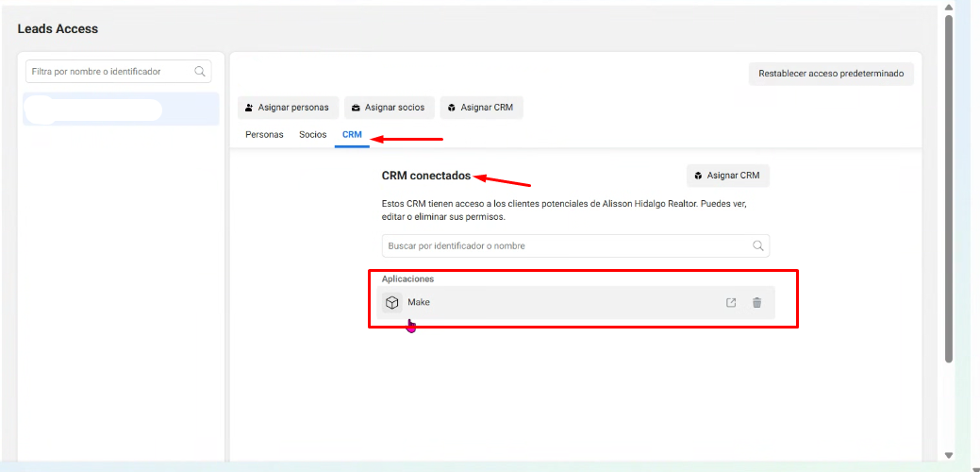Click the scrollbar down arrow

(x=948, y=456)
